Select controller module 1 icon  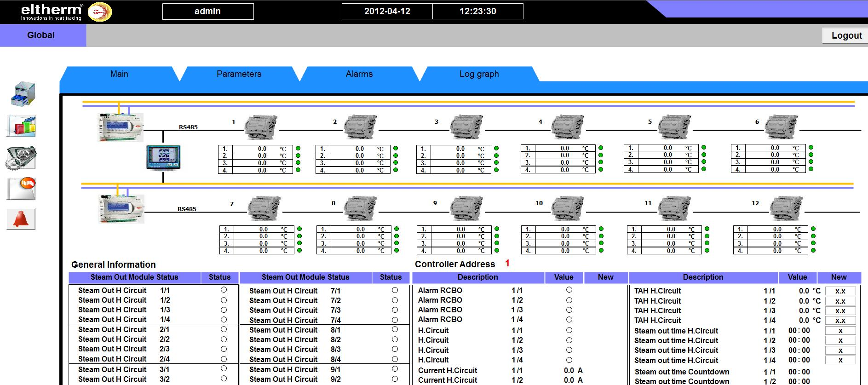point(261,127)
